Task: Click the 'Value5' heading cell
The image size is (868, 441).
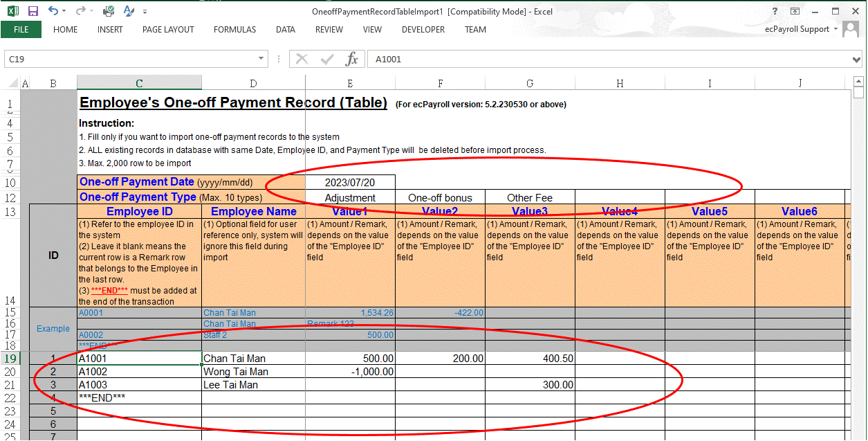Action: (x=710, y=211)
